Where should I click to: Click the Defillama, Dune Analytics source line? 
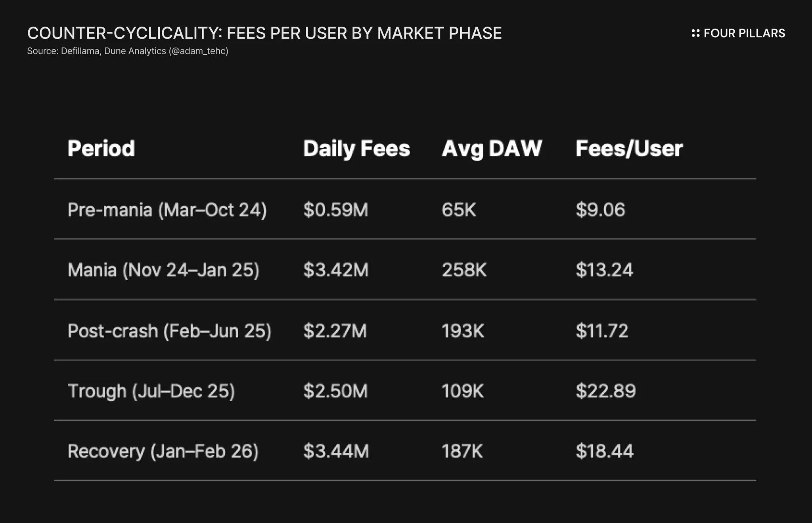[128, 51]
